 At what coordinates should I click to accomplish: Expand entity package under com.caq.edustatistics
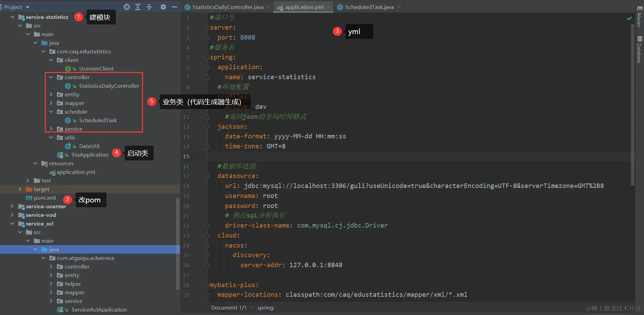tap(51, 95)
